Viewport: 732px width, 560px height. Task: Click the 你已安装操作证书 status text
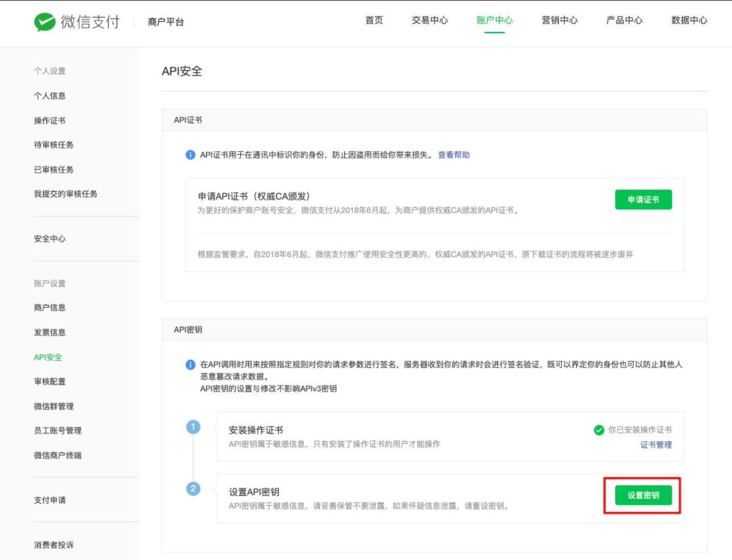640,430
